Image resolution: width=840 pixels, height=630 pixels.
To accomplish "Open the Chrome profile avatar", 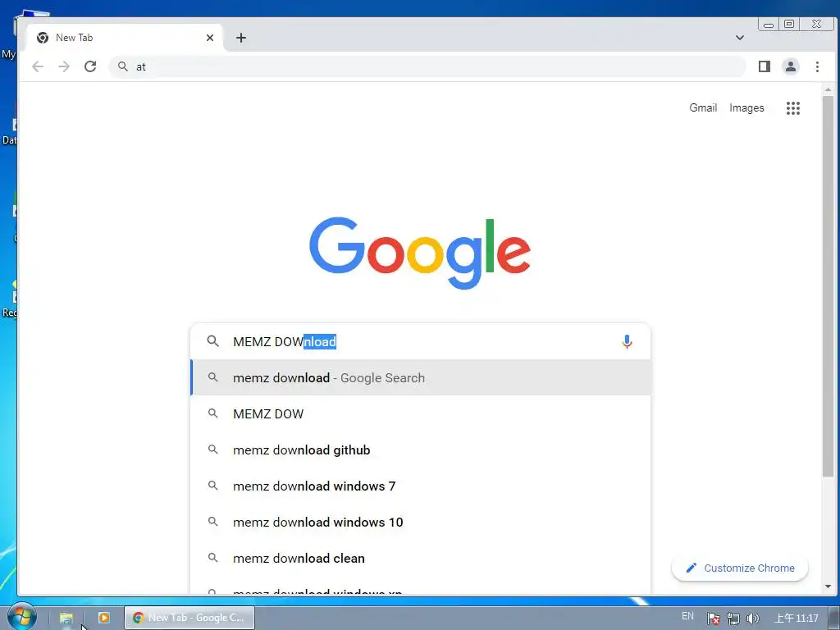I will (x=790, y=66).
